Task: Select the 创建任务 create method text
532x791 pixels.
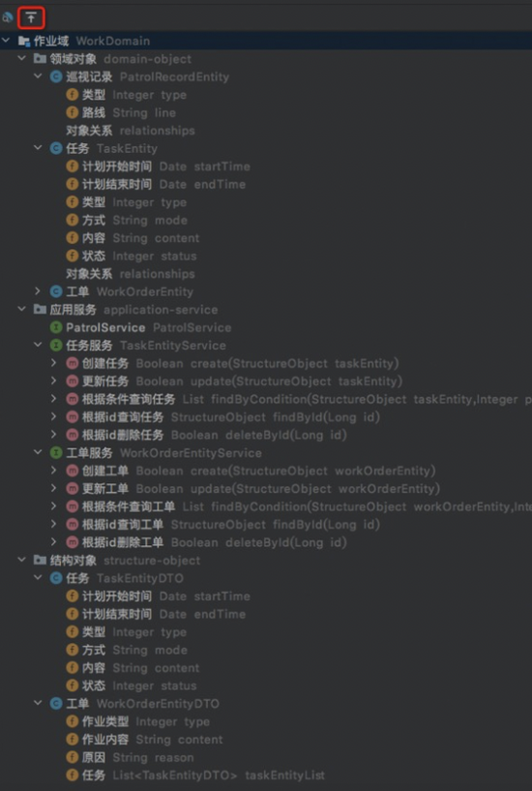Action: click(x=240, y=363)
